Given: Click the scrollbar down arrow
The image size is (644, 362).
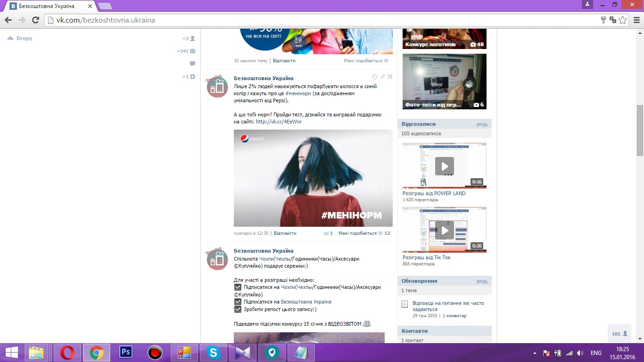Looking at the screenshot, I should [640, 339].
